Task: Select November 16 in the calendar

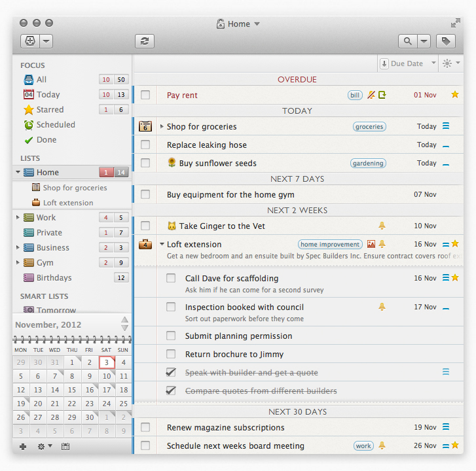Action: 90,390
